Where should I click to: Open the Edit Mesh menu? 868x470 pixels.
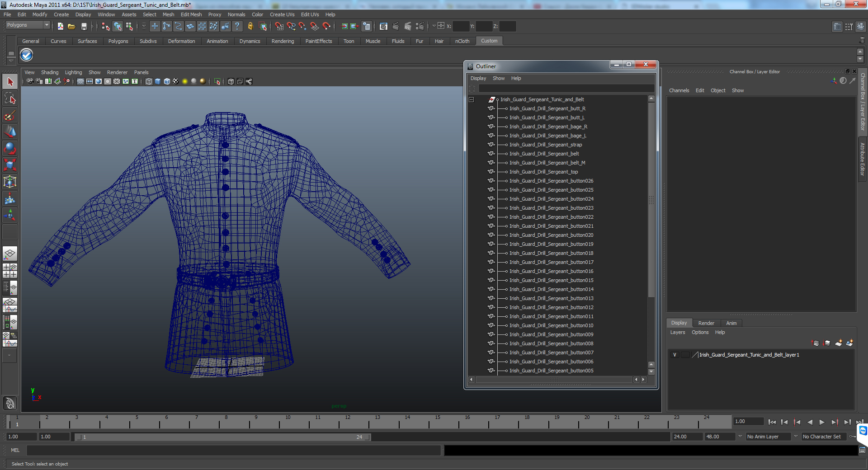[x=191, y=14]
